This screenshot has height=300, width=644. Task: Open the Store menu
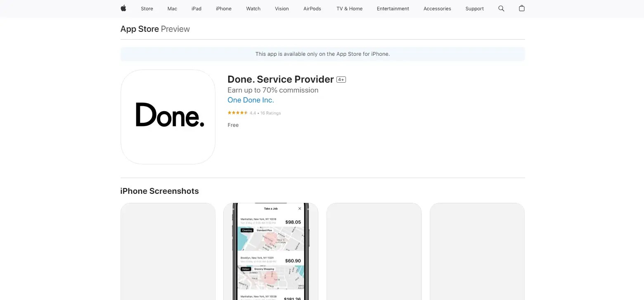[x=147, y=9]
